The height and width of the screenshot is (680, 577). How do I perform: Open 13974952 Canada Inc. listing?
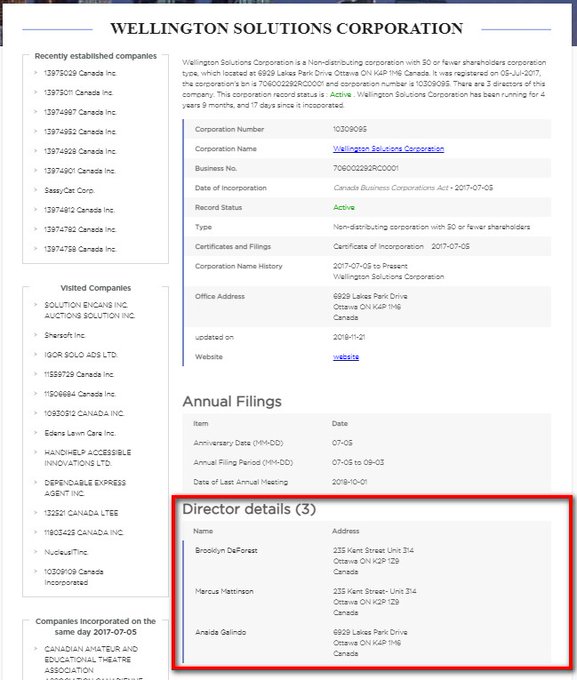80,132
